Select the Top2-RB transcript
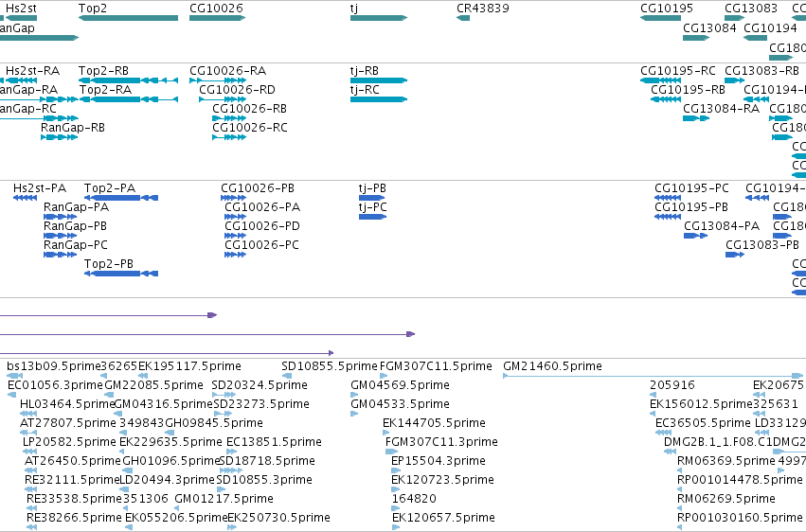 (128, 80)
